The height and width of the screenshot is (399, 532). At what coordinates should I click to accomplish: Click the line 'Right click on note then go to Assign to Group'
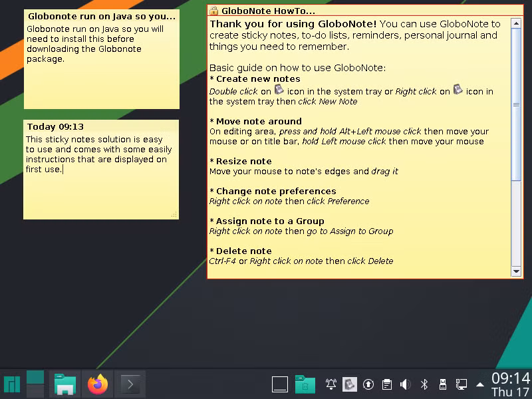[301, 231]
